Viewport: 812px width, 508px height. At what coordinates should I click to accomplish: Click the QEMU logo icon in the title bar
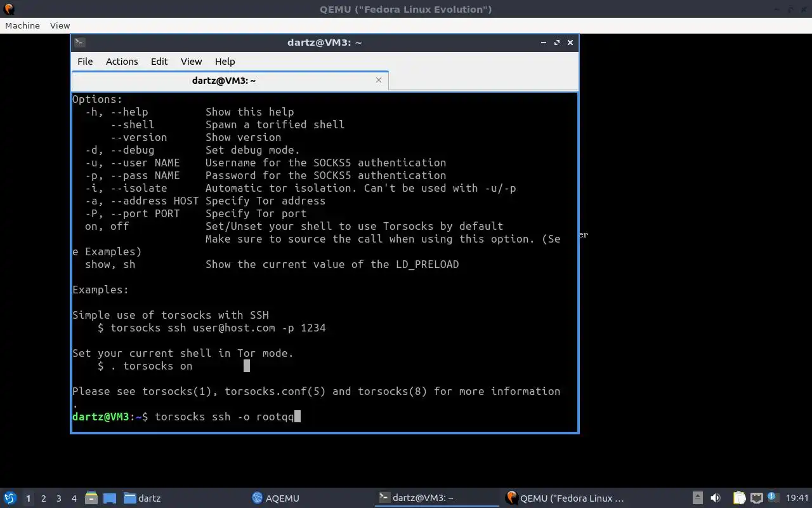click(x=9, y=9)
